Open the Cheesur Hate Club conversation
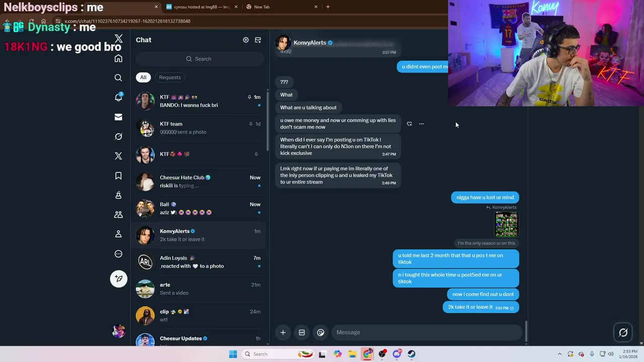This screenshot has width=644, height=362. pyautogui.click(x=199, y=182)
